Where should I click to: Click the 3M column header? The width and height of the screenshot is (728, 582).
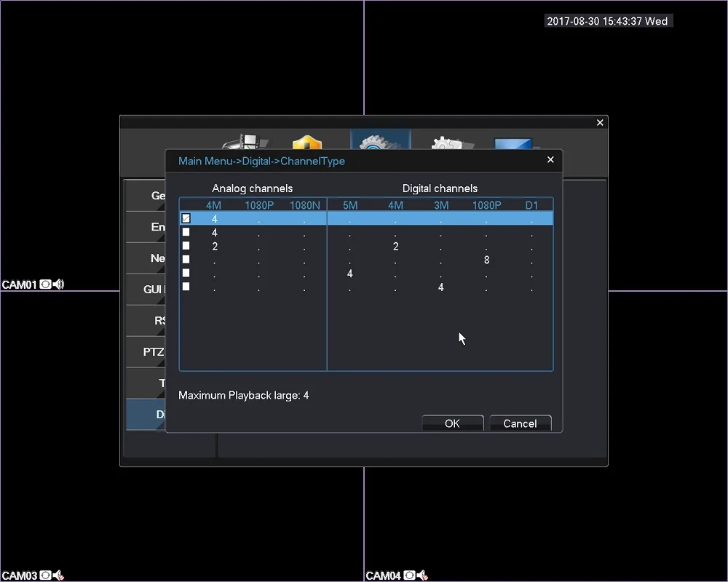click(x=441, y=205)
